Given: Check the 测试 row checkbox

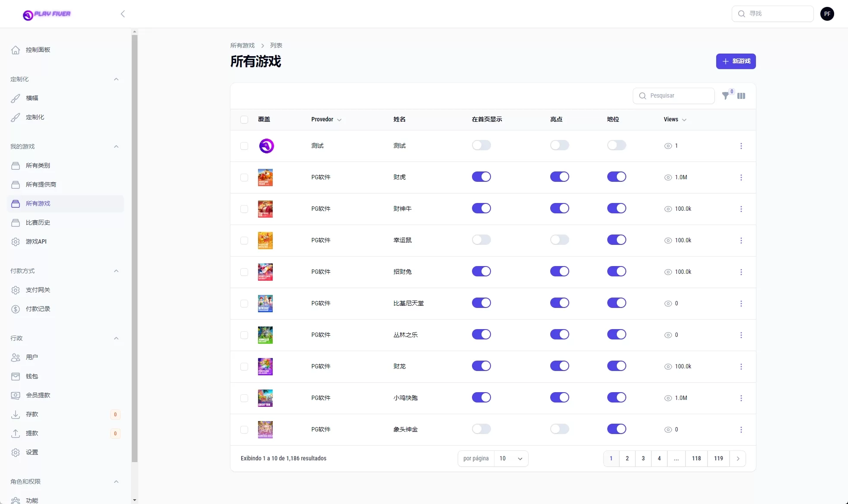Looking at the screenshot, I should (x=244, y=146).
